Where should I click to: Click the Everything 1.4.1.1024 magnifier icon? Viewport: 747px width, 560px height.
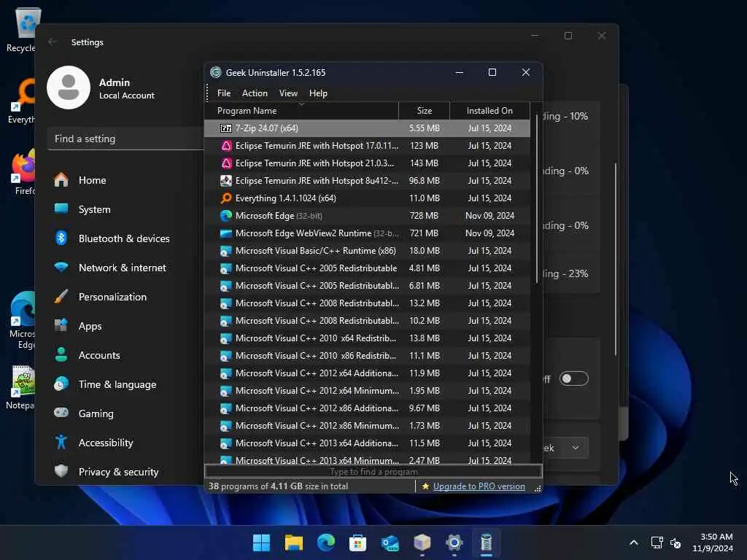[226, 198]
